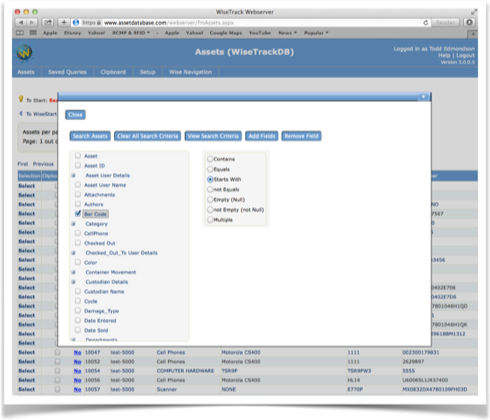The height and width of the screenshot is (420, 490).
Task: Open the Assets menu tab
Action: tap(26, 72)
